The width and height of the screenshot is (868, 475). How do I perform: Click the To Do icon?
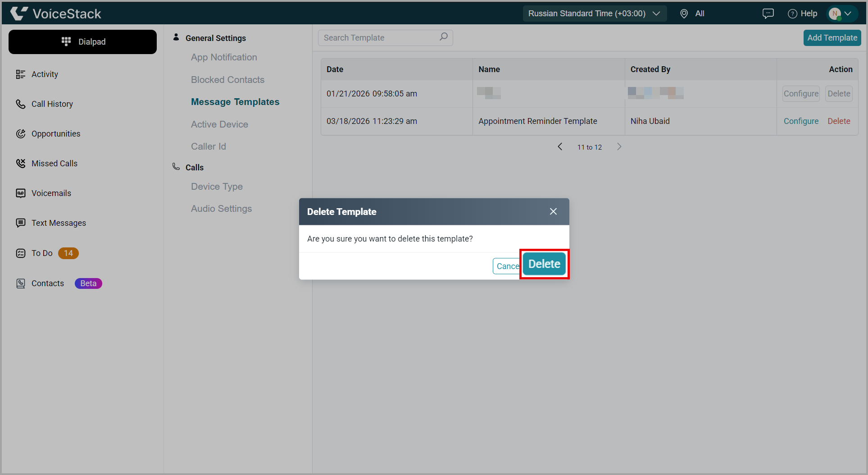tap(21, 253)
